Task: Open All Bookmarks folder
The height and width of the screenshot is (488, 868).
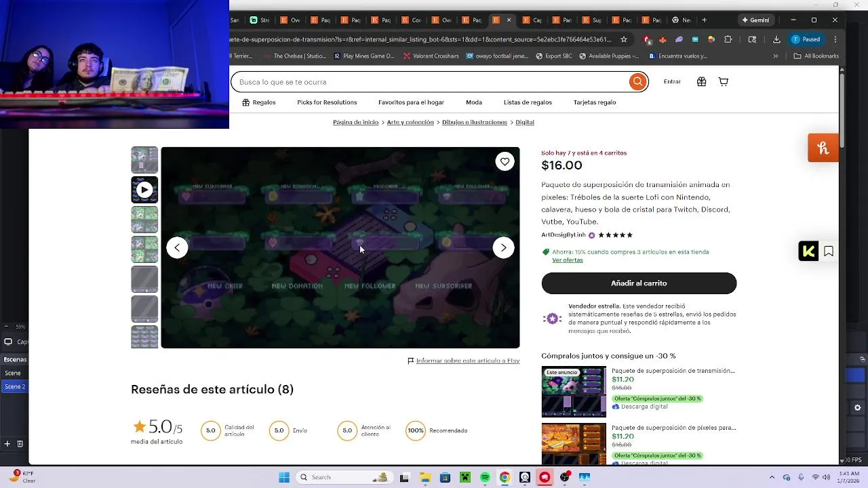Action: click(x=816, y=56)
